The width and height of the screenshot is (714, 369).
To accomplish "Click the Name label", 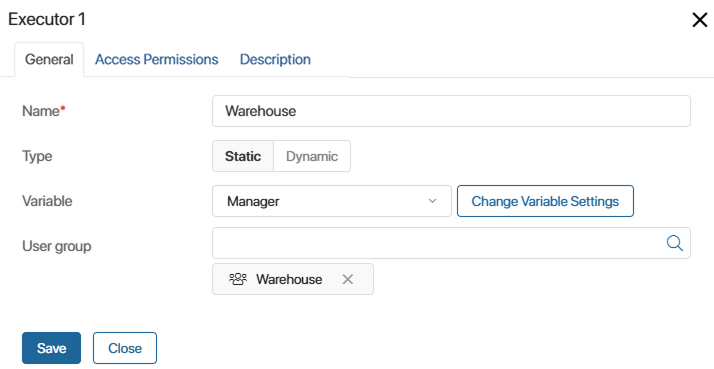I will pos(44,111).
